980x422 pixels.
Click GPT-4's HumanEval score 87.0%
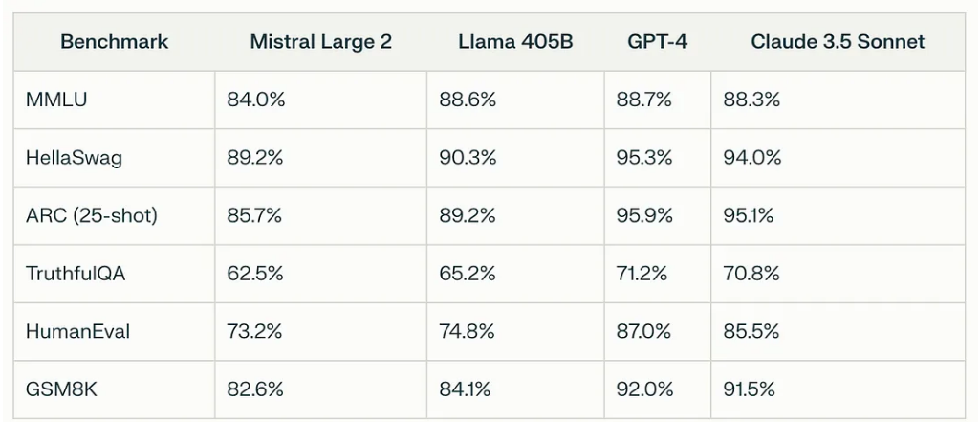[644, 332]
